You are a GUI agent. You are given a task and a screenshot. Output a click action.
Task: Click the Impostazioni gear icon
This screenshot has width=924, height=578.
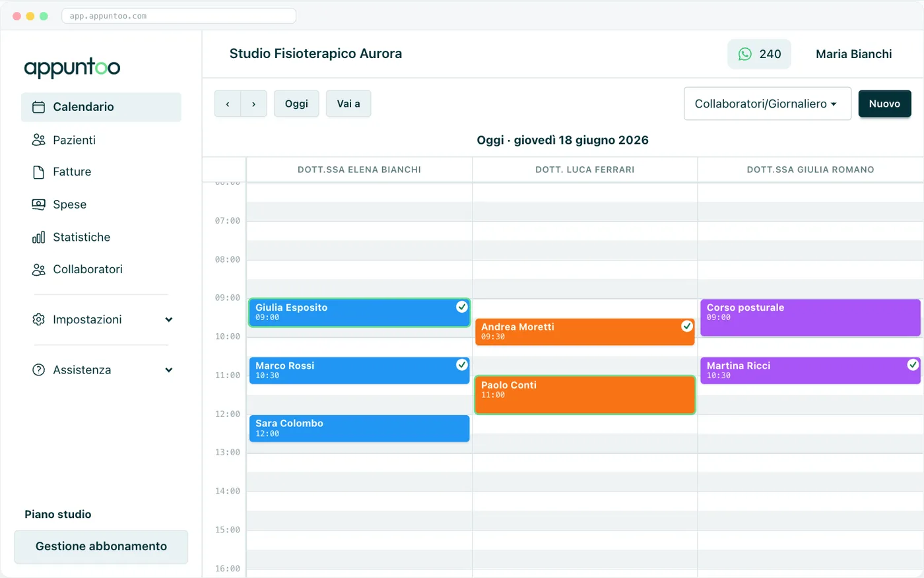(x=39, y=319)
